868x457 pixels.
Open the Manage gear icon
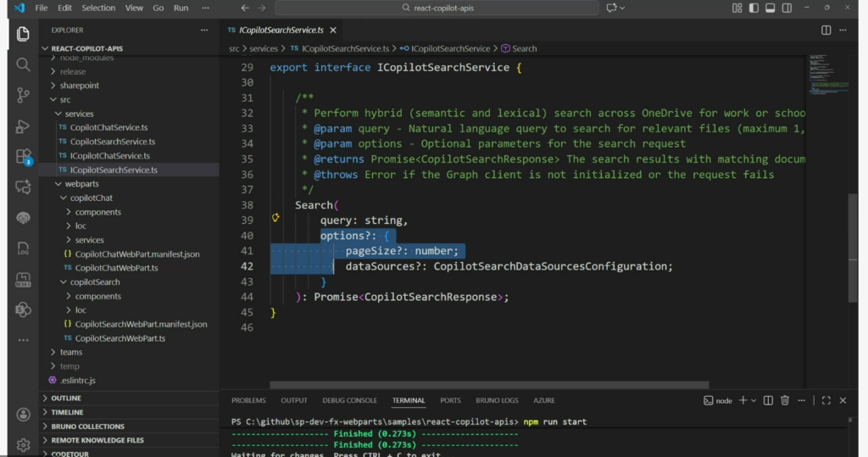[23, 444]
